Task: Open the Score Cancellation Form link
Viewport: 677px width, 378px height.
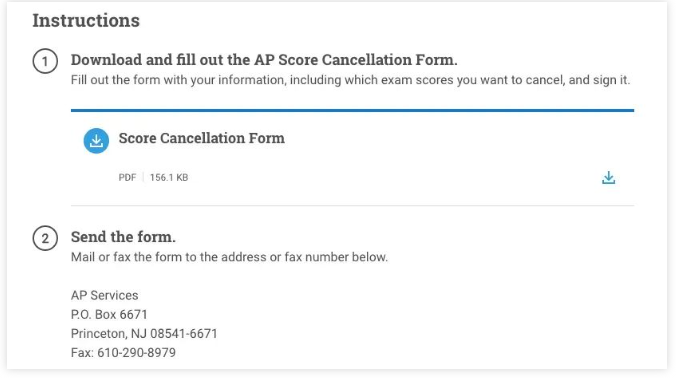Action: [x=202, y=138]
